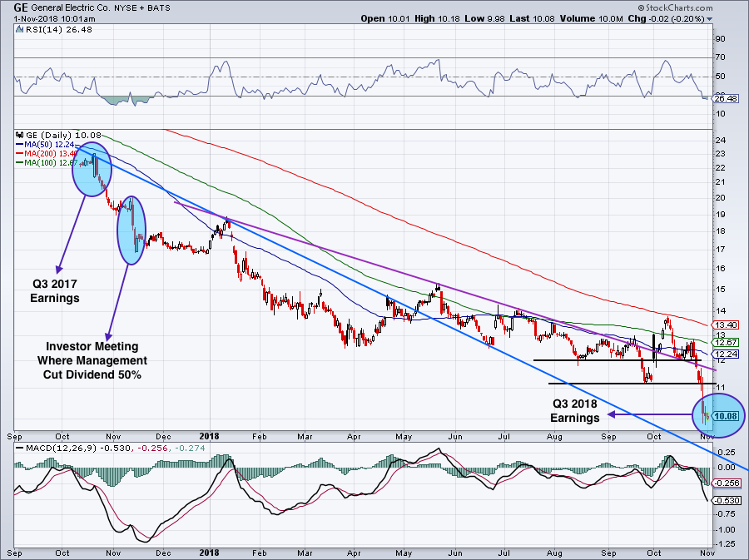This screenshot has width=749, height=560.
Task: Click the 1-Nov-2018 10:01am timestamp
Action: click(x=54, y=19)
